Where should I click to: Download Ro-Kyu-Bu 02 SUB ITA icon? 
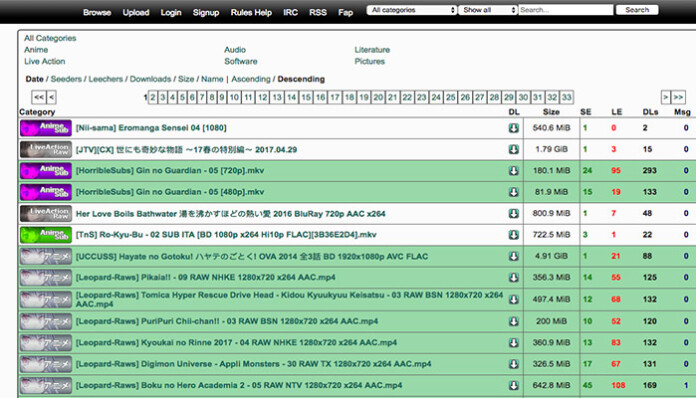click(514, 235)
